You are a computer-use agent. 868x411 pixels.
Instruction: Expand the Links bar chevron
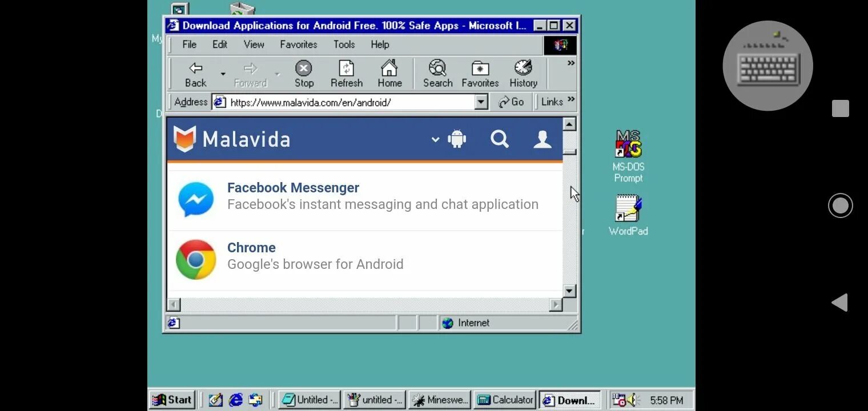[x=570, y=100]
